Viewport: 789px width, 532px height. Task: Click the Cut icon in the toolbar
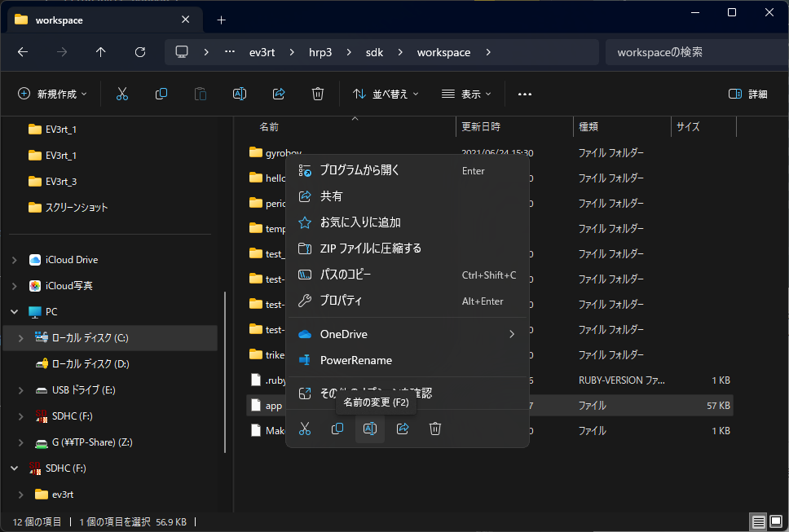121,94
